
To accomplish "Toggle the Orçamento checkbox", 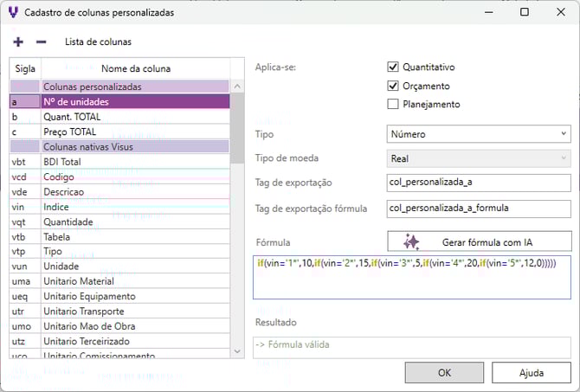I will pos(393,86).
